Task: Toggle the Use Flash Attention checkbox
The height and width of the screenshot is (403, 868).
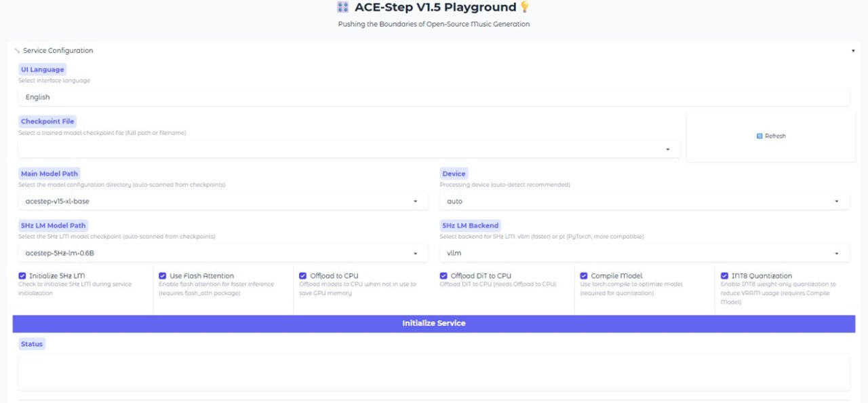Action: (163, 276)
